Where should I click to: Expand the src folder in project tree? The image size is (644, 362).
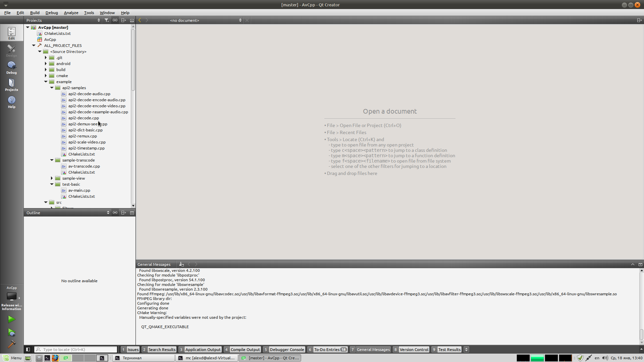click(46, 202)
